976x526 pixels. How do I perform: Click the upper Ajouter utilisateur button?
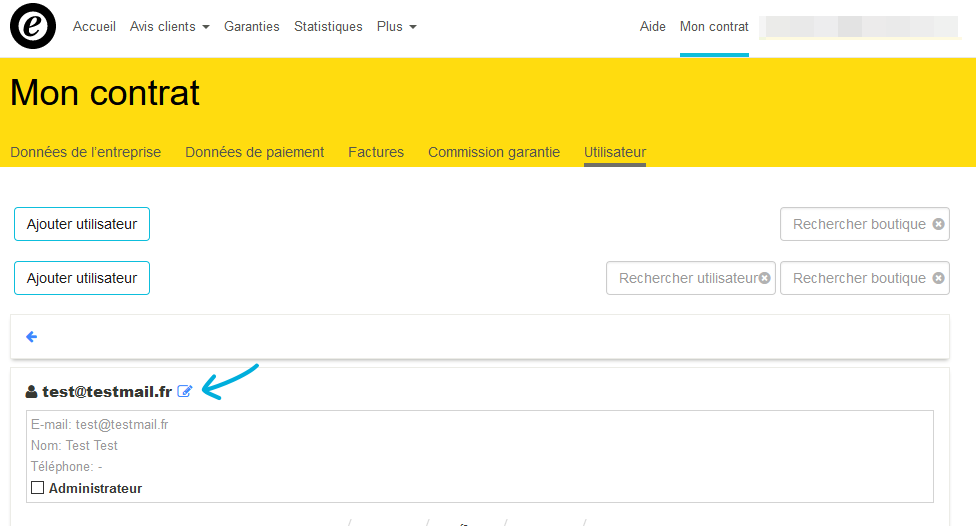[x=82, y=224]
